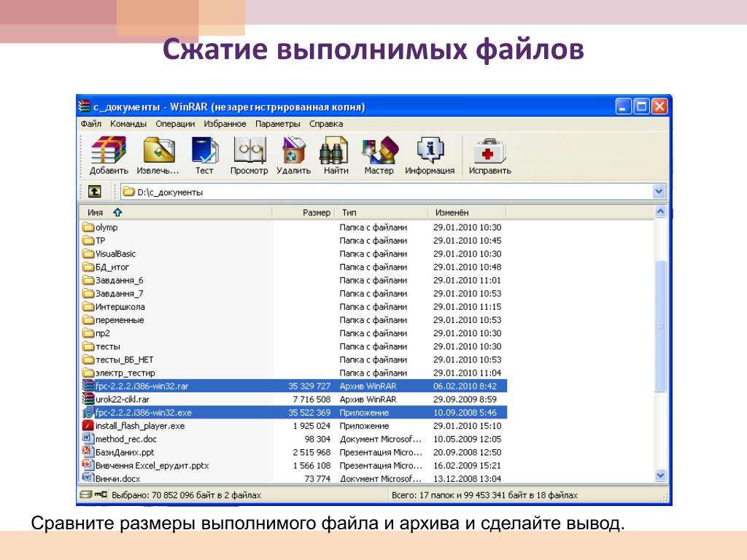Image resolution: width=747 pixels, height=560 pixels.
Task: Click the WinRAR title bar app icon
Action: click(x=85, y=106)
